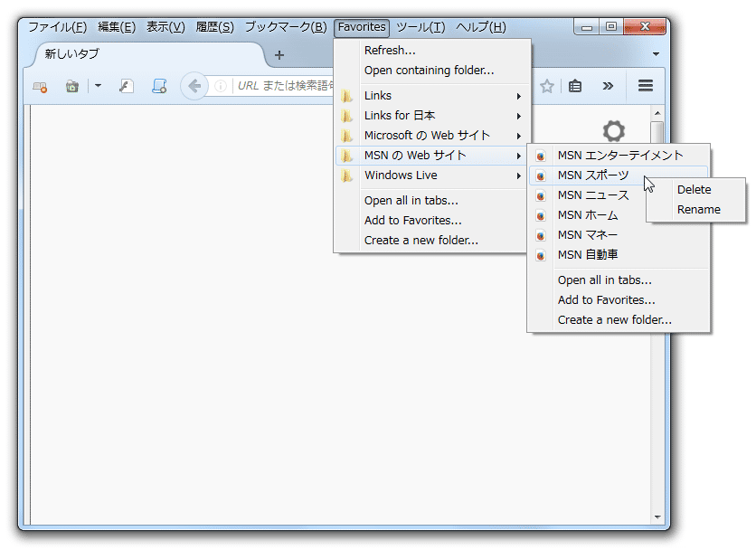The height and width of the screenshot is (550, 756).
Task: Open the 履歴(S) menu
Action: [x=215, y=27]
